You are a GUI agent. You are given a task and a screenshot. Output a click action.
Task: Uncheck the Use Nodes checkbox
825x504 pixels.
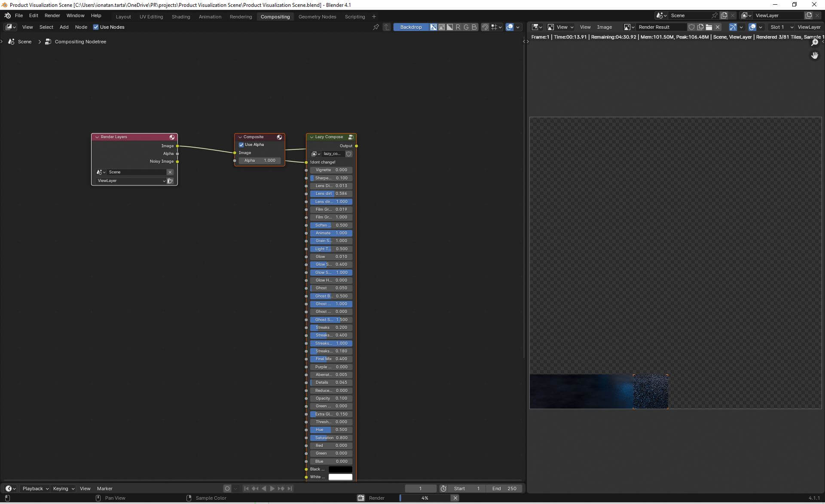coord(96,27)
